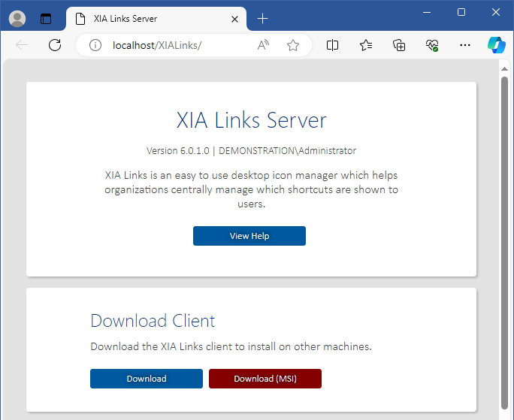Open the browser profile avatar
Screen dimensions: 514x420
pyautogui.click(x=17, y=18)
